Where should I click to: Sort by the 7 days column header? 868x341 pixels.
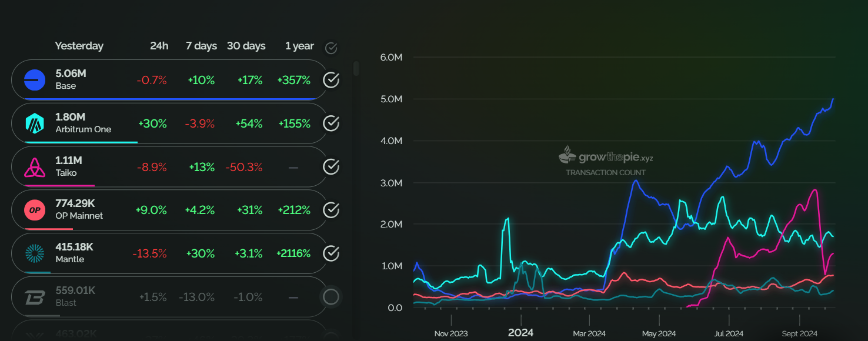(201, 46)
